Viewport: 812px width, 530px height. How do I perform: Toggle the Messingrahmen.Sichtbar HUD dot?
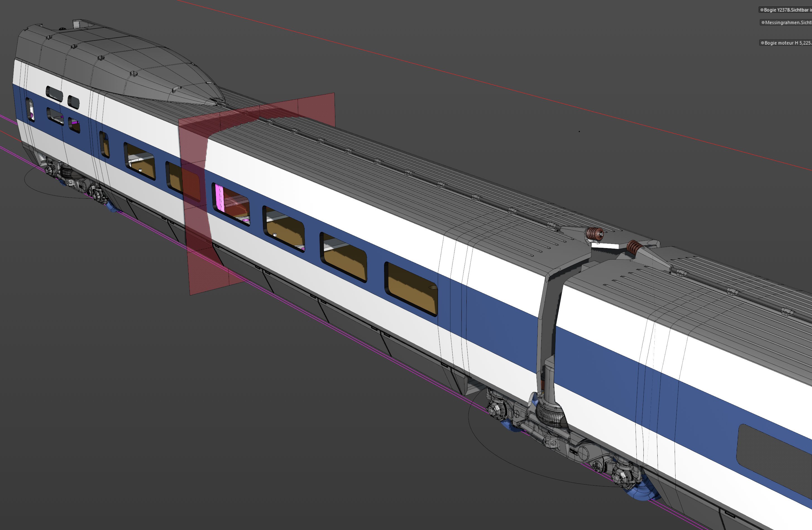point(763,23)
